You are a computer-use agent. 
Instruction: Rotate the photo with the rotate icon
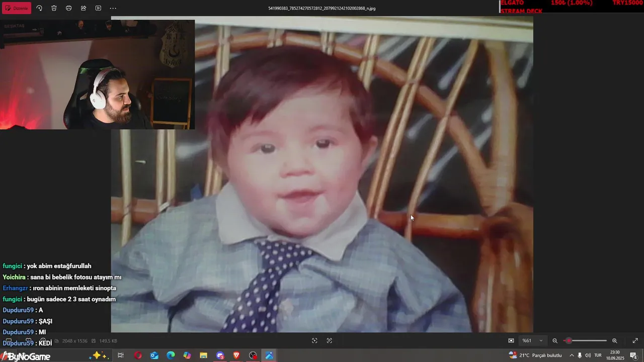pyautogui.click(x=39, y=8)
